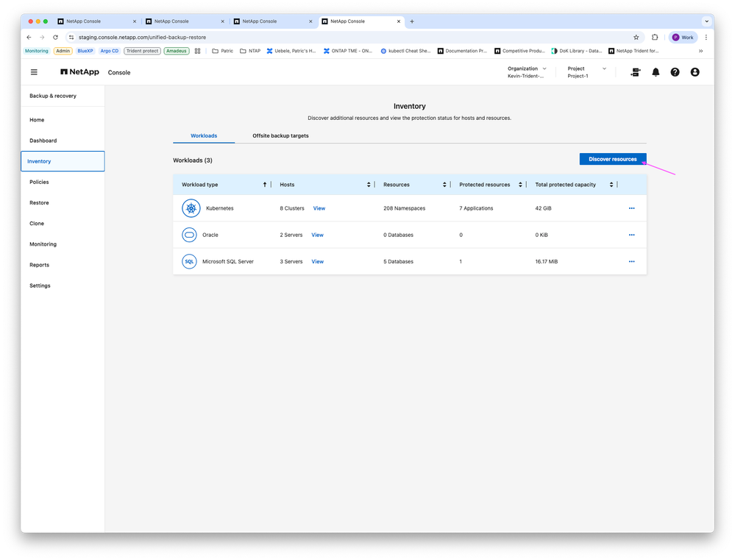View the Microsoft SQL Server servers link
The image size is (735, 560).
pos(317,262)
